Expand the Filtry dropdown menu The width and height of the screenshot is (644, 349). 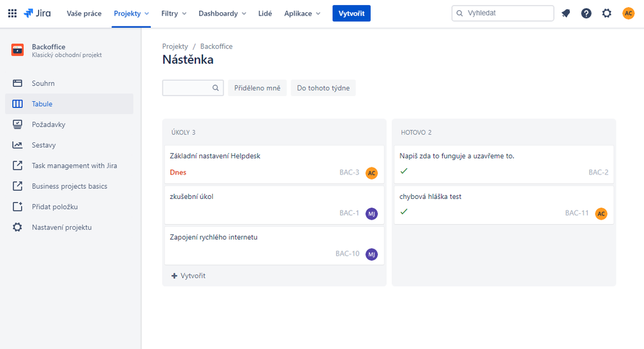tap(174, 14)
